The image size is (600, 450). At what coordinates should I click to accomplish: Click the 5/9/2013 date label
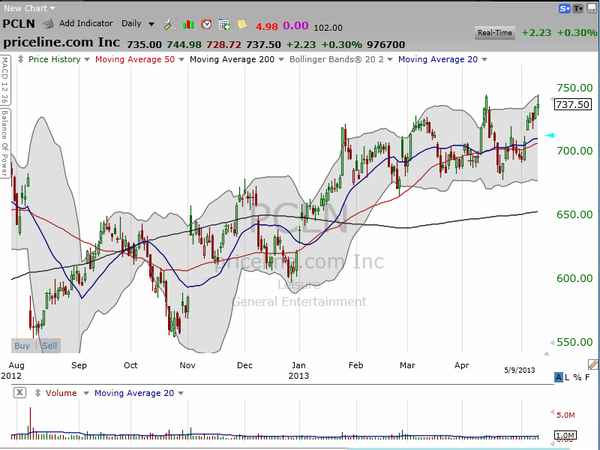click(519, 370)
